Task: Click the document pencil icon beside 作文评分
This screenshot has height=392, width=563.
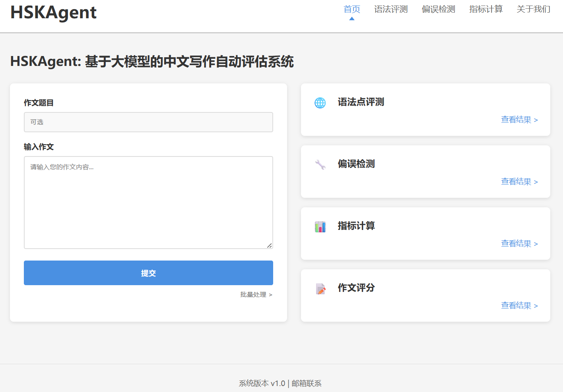Action: pyautogui.click(x=320, y=289)
